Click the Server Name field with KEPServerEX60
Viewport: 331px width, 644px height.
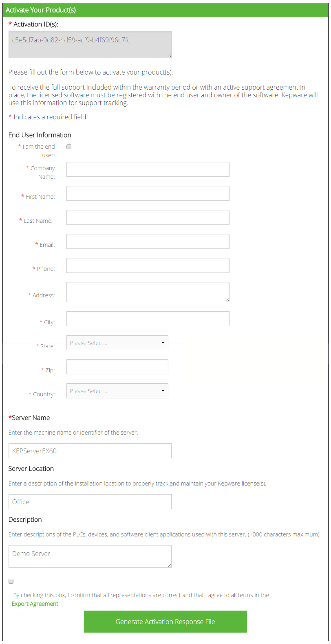coord(90,451)
